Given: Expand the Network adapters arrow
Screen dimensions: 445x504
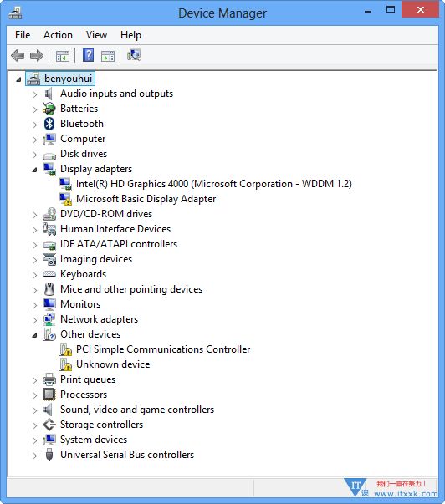Looking at the screenshot, I should tap(34, 320).
